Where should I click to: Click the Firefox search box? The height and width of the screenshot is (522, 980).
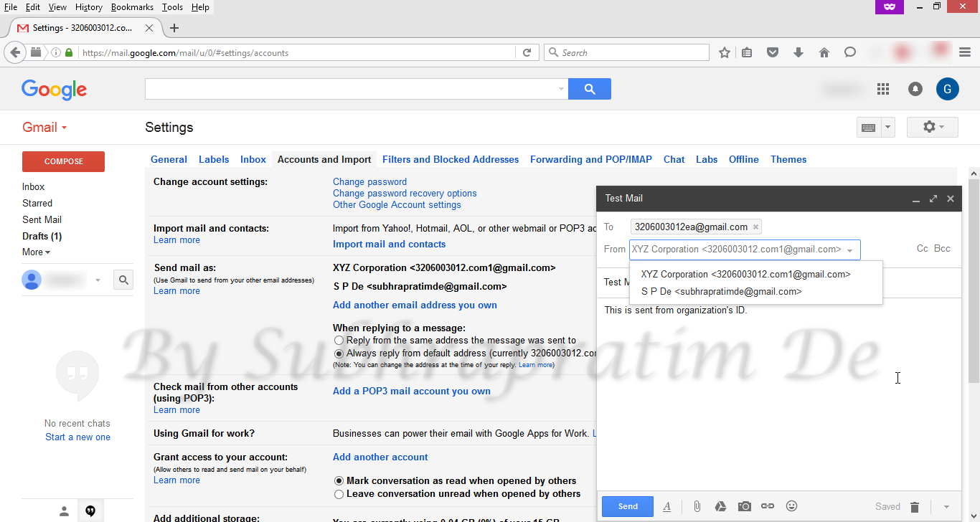[x=627, y=52]
